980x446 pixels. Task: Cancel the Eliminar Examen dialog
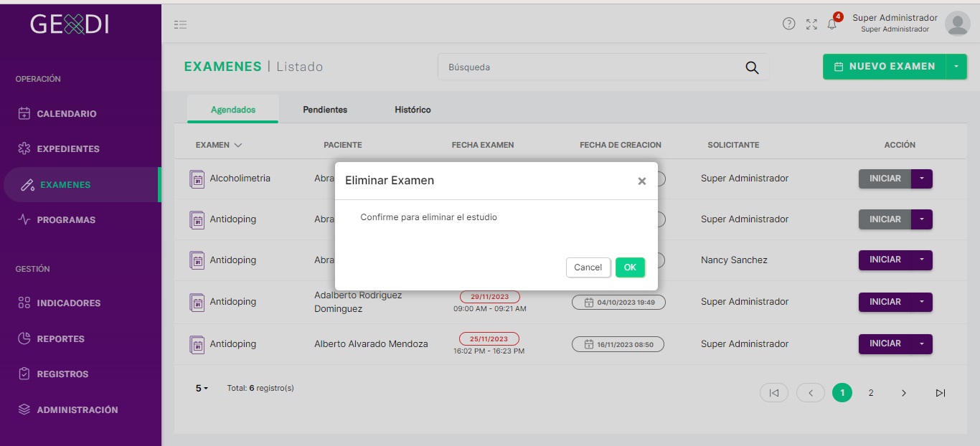588,267
